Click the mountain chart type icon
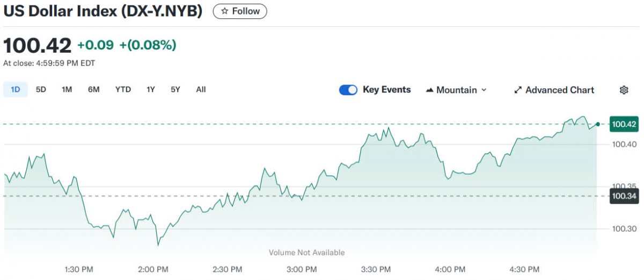The image size is (644, 280). 429,90
